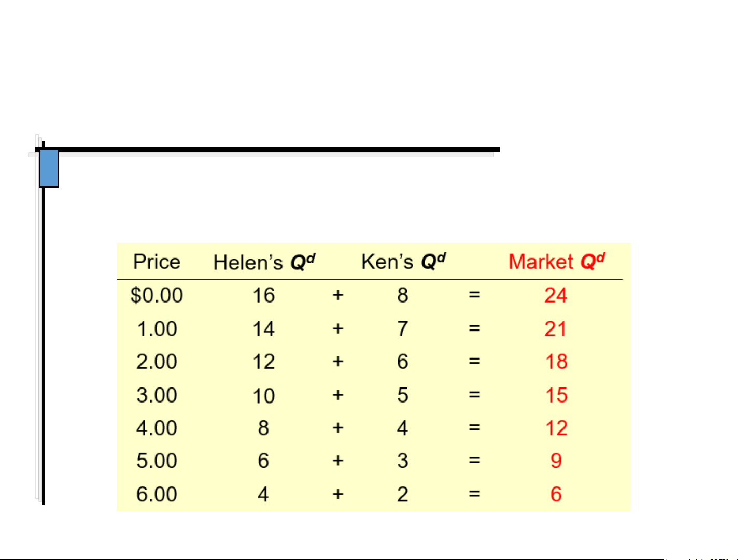747x560 pixels.
Task: Click Helen's quantity value 14
Action: click(263, 329)
